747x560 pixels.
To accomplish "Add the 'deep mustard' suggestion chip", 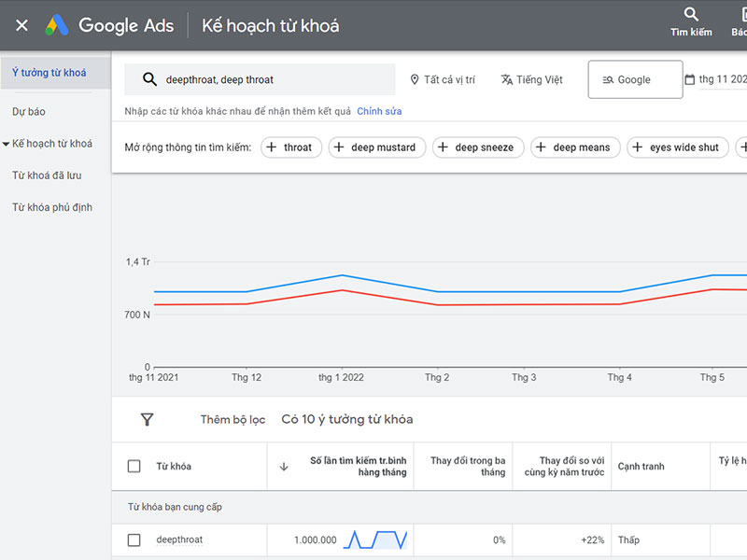I will coord(377,147).
